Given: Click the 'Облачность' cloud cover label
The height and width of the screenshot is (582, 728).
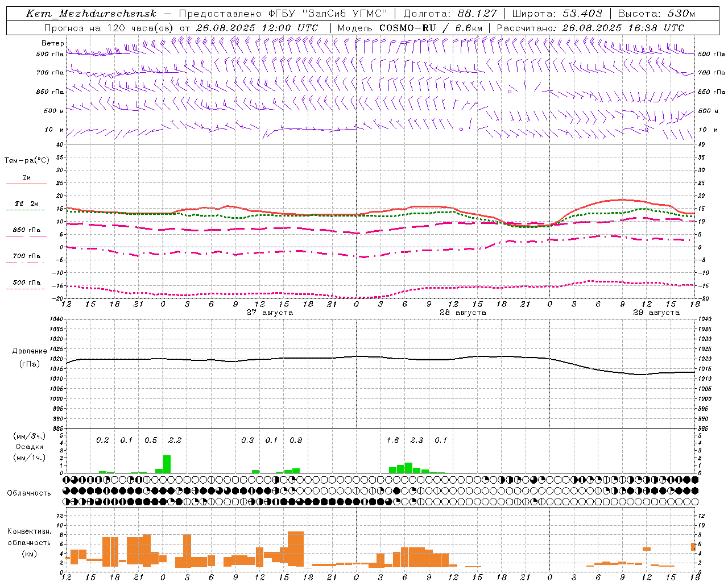Looking at the screenshot, I should pyautogui.click(x=29, y=493).
